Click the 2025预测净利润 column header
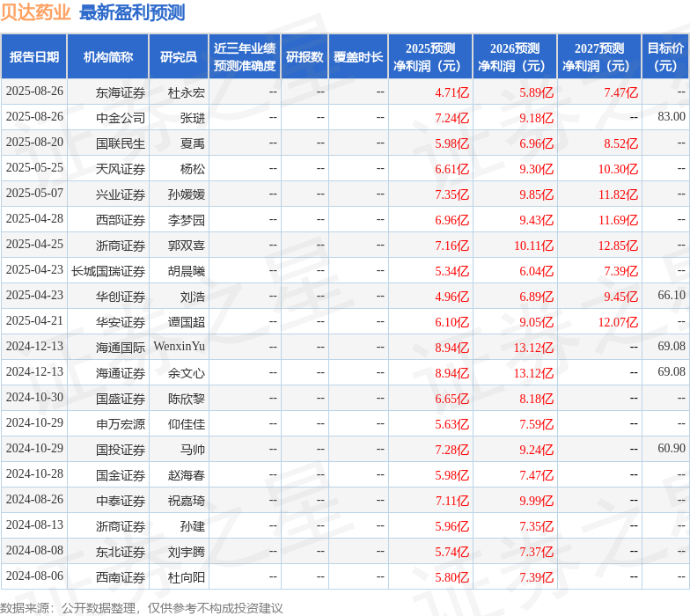 coord(429,57)
